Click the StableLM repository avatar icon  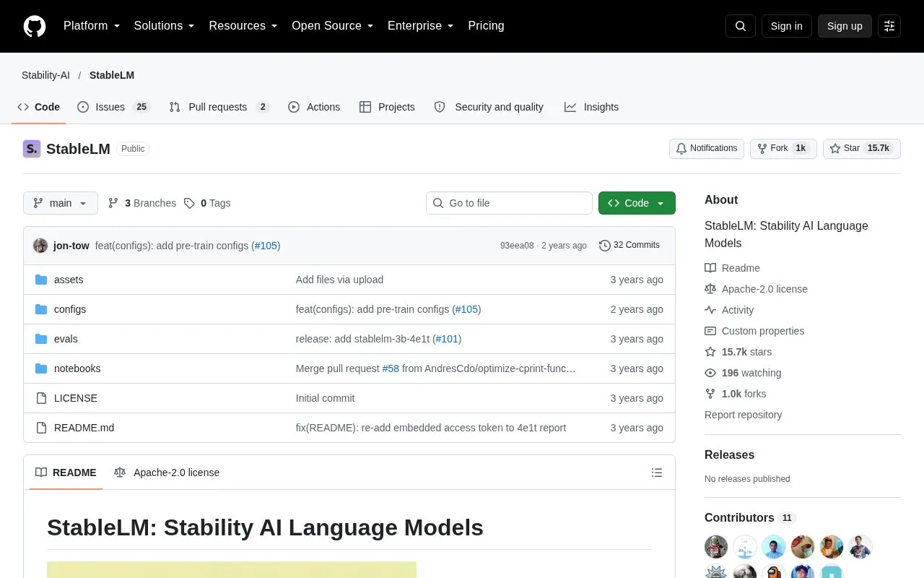tap(32, 149)
